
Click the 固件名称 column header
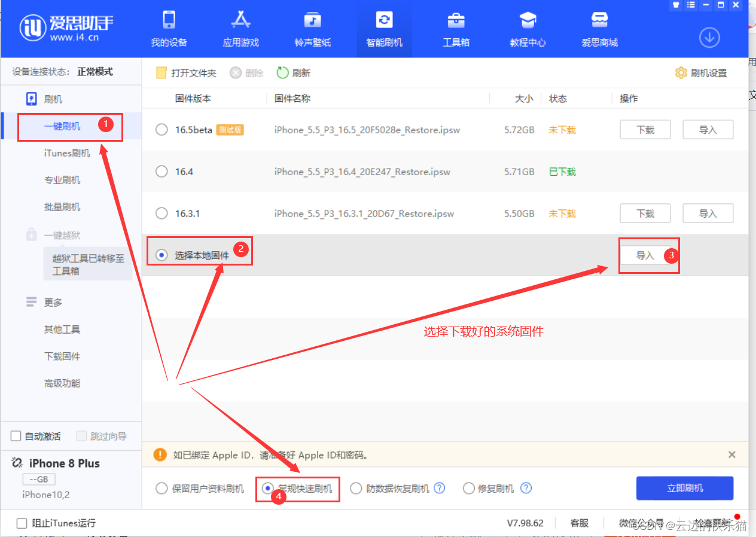(292, 99)
